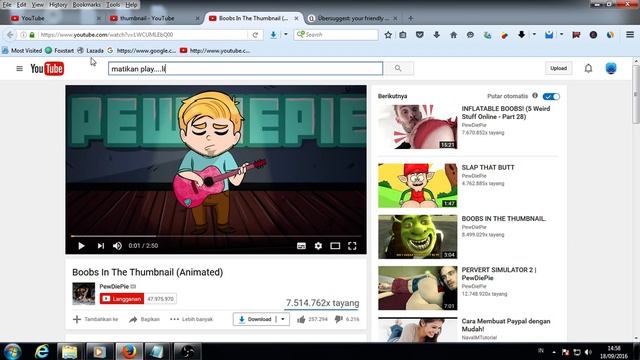Open the Help menu

[131, 5]
